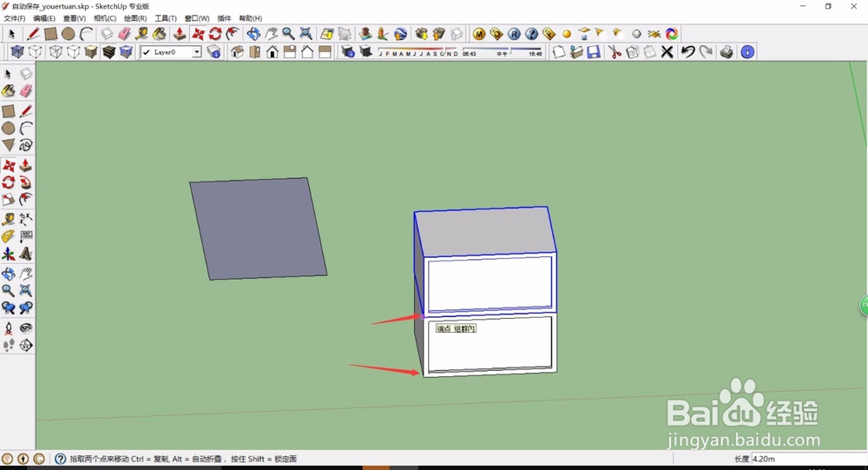868x470 pixels.
Task: Select the Freehand tool in left toolbar
Action: [25, 145]
